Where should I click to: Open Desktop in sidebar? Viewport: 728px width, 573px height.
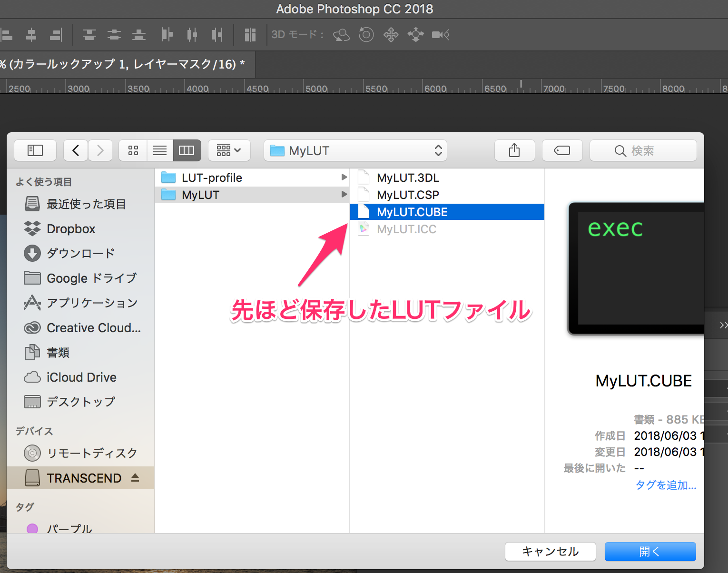coord(80,402)
